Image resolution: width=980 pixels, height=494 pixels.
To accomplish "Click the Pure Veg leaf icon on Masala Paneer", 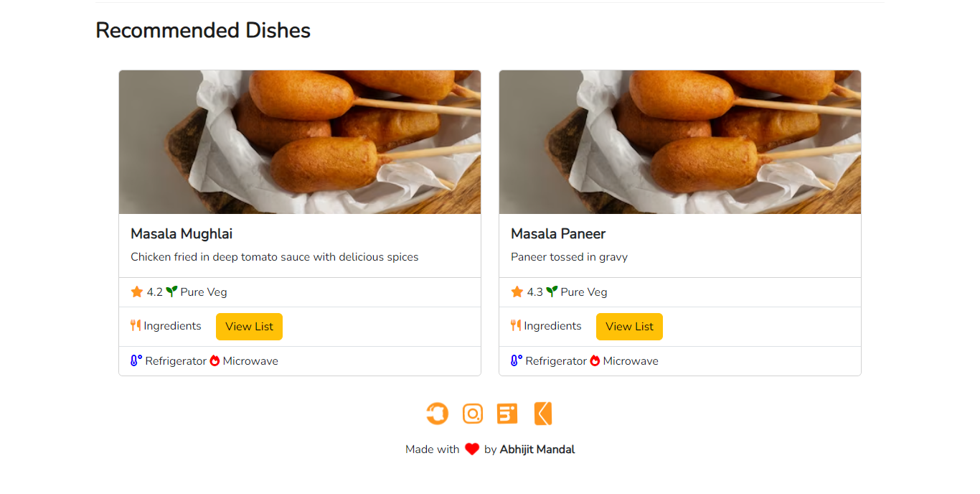I will tap(550, 290).
